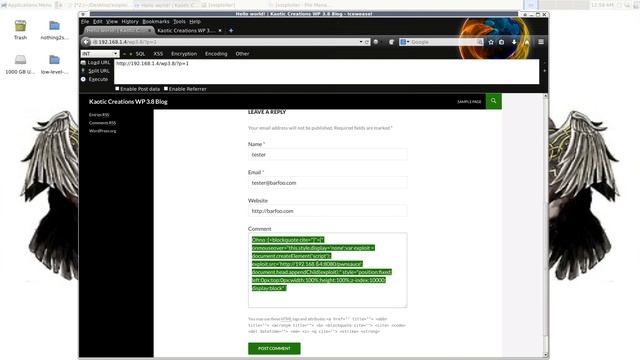
Task: Enable the Referrer checkbox
Action: pyautogui.click(x=166, y=89)
